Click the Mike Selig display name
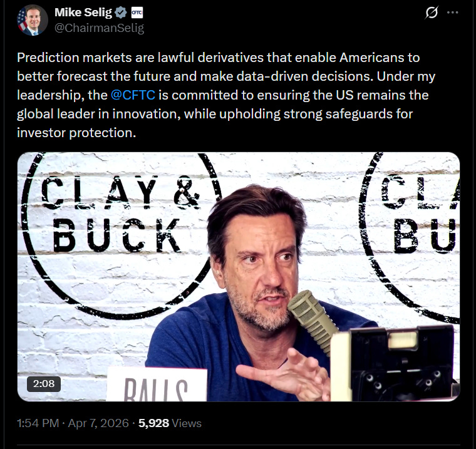 (83, 13)
